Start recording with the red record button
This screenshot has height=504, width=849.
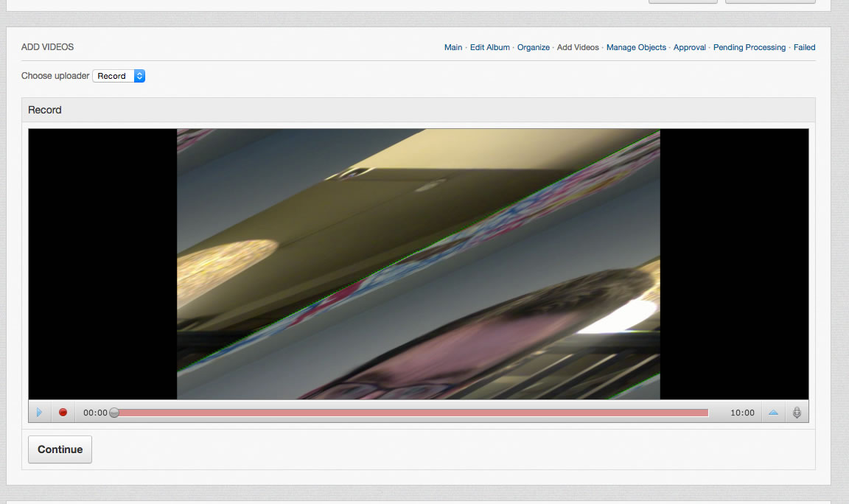pyautogui.click(x=63, y=413)
